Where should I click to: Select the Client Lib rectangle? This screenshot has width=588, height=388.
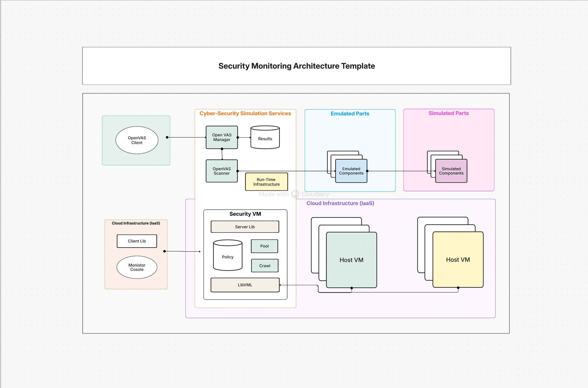[x=137, y=241]
